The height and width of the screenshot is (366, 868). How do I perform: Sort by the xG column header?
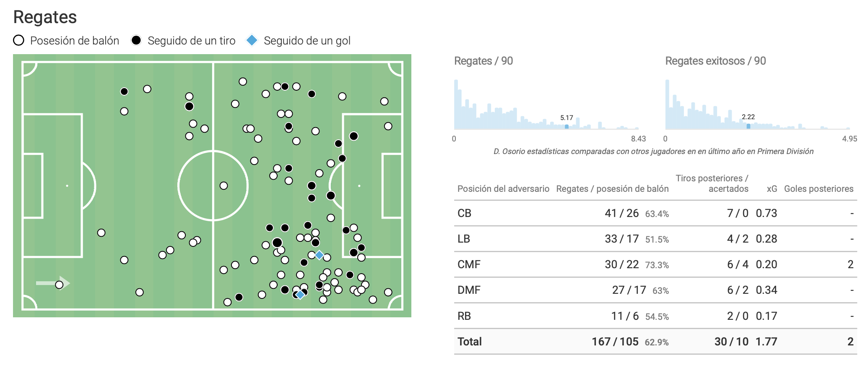pyautogui.click(x=772, y=189)
